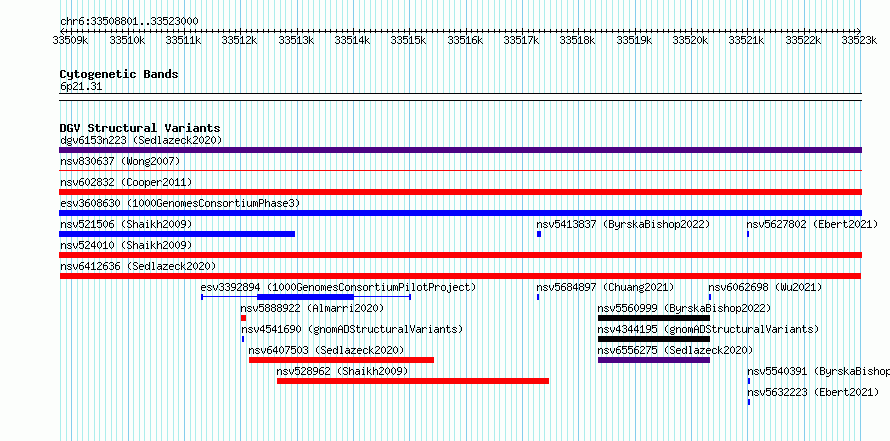Click the nsv6412636 (Sedlazeck2020) label
The height and width of the screenshot is (441, 890).
click(138, 266)
